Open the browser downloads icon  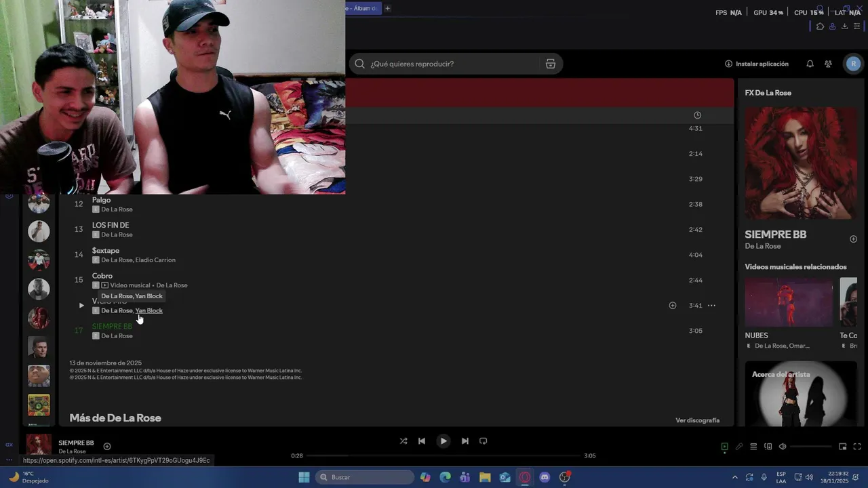coord(844,26)
